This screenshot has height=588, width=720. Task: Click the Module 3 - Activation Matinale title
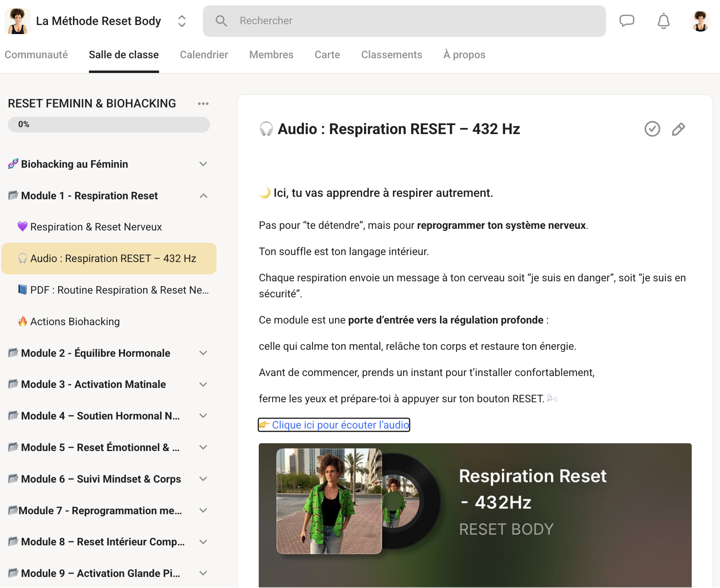tap(93, 384)
